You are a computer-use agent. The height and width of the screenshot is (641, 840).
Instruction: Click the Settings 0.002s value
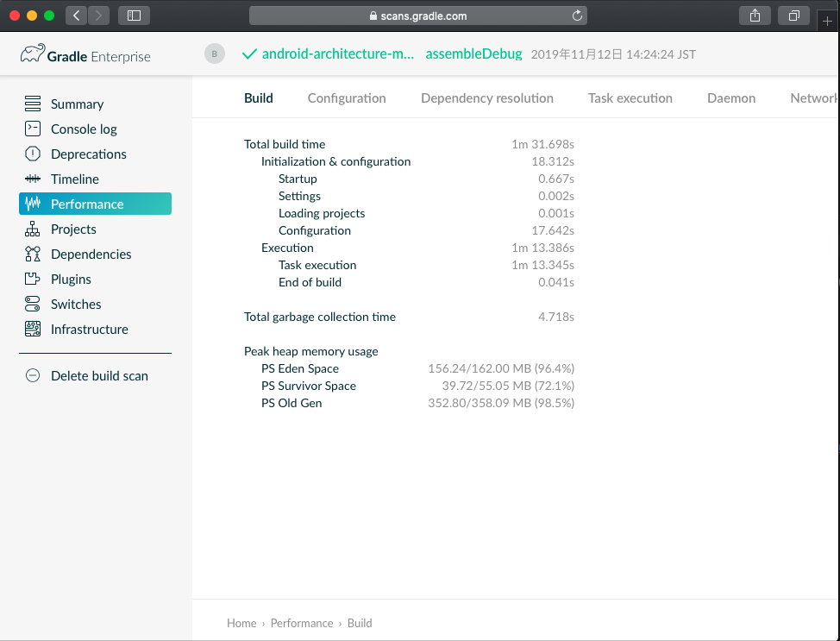coord(556,196)
